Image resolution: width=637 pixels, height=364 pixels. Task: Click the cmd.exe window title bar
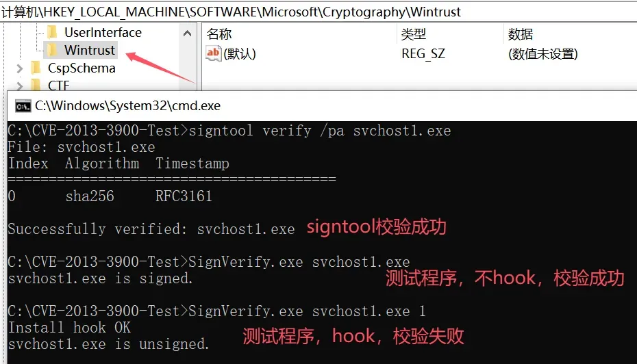point(322,105)
